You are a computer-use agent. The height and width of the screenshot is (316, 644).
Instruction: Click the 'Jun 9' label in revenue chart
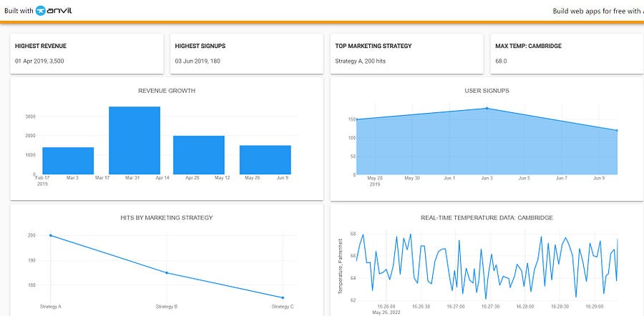point(283,178)
